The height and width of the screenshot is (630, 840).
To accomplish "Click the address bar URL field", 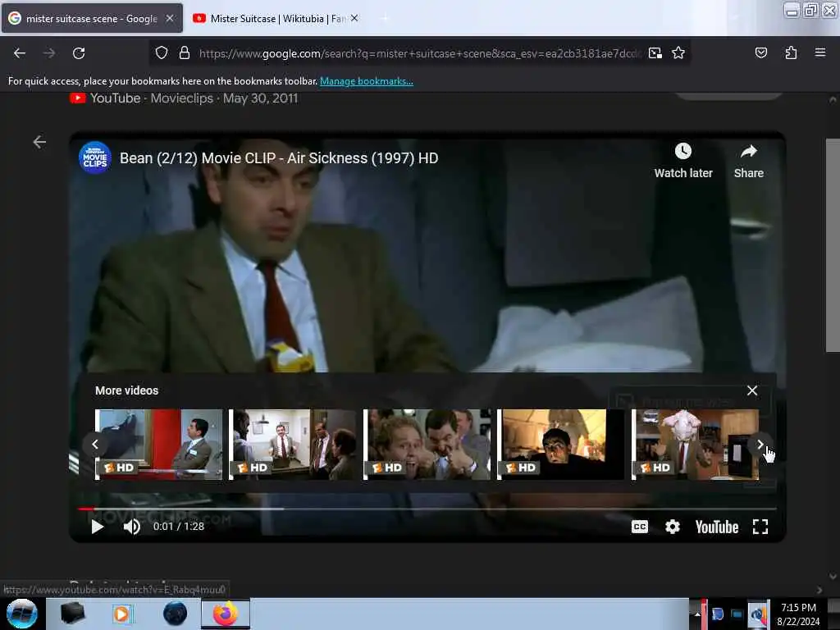I will 419,53.
